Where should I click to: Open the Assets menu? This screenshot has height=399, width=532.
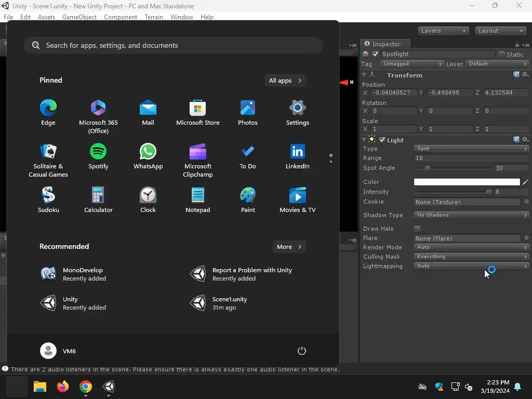pos(46,17)
